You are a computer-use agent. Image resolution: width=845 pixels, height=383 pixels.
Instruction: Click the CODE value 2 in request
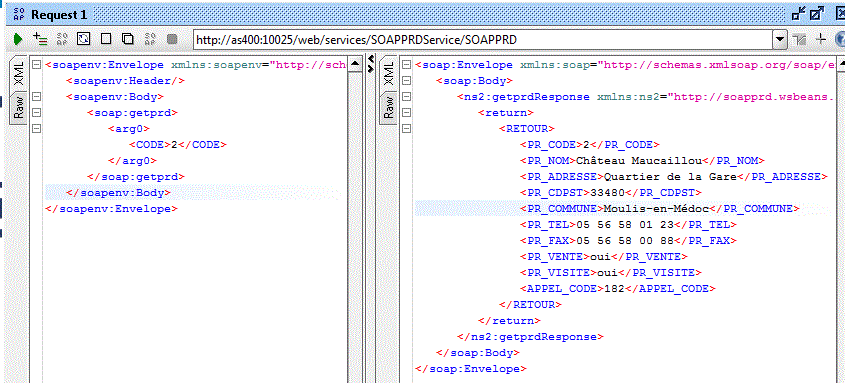coord(174,144)
